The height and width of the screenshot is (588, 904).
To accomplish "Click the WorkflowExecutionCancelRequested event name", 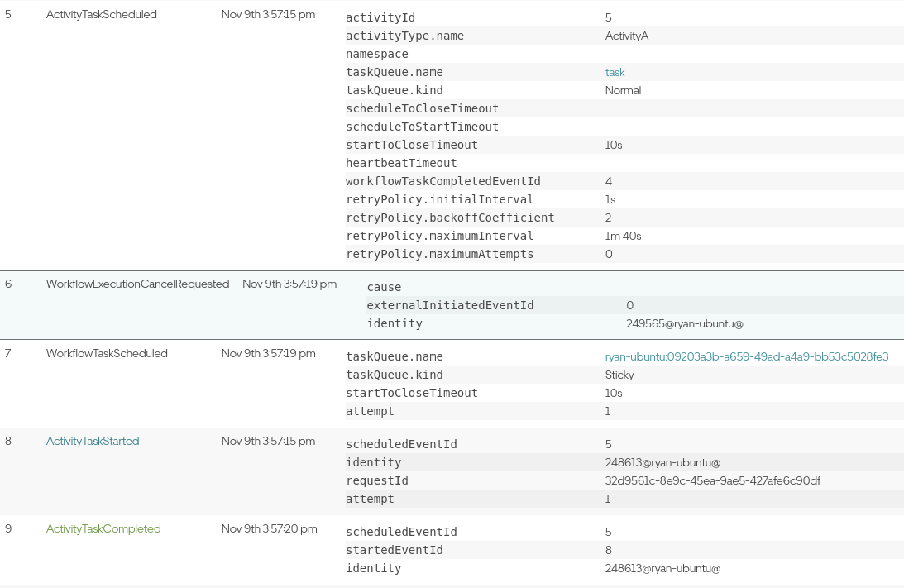I will [138, 284].
